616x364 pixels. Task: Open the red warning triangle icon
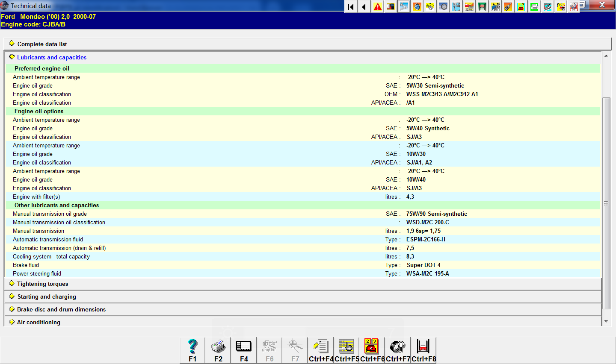click(377, 6)
